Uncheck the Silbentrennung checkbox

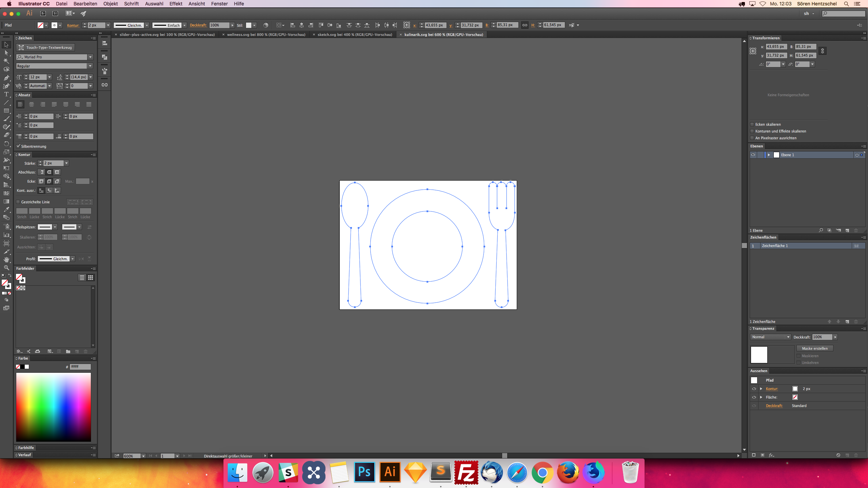[x=18, y=146]
